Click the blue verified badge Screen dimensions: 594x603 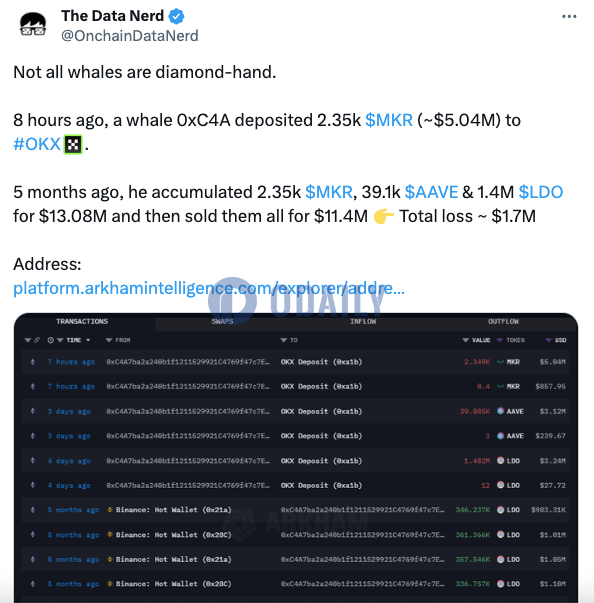pos(177,16)
